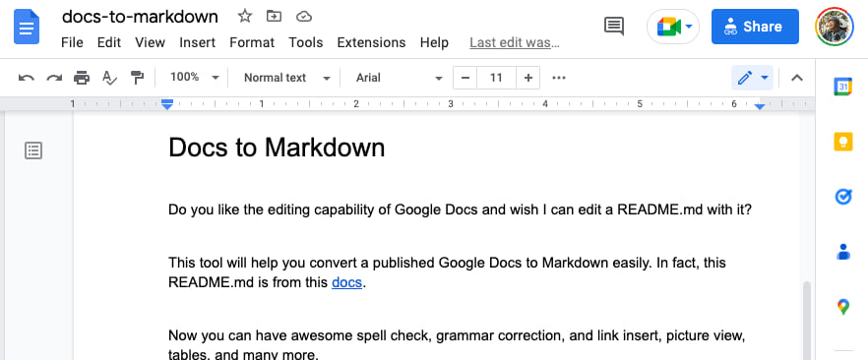
Task: Click the font size field showing 11
Action: (x=496, y=78)
